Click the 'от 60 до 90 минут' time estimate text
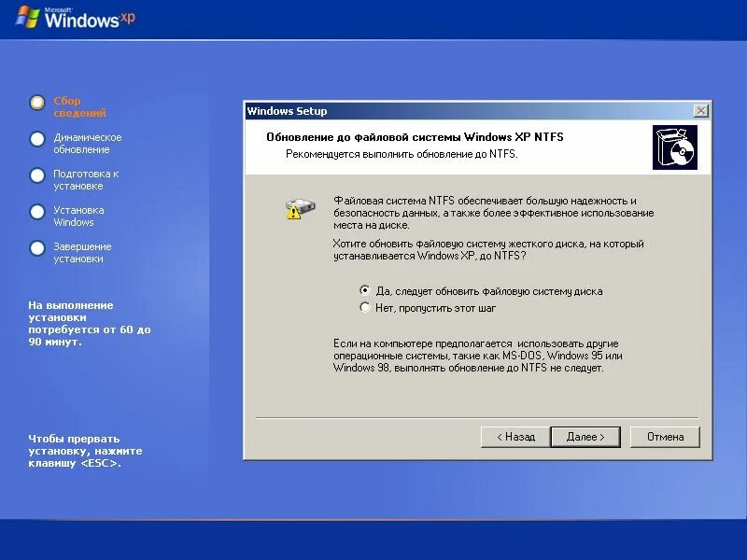 tap(90, 336)
